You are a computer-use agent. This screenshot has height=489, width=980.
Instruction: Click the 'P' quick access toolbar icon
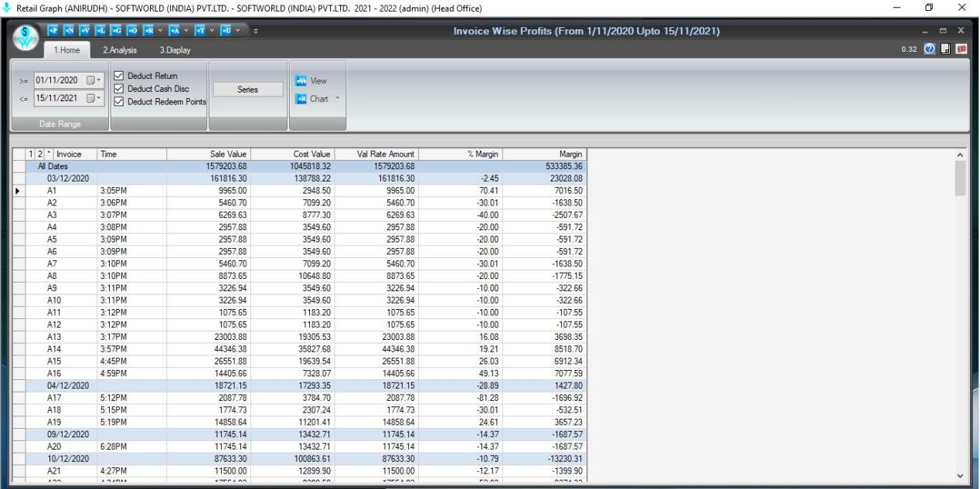(53, 30)
